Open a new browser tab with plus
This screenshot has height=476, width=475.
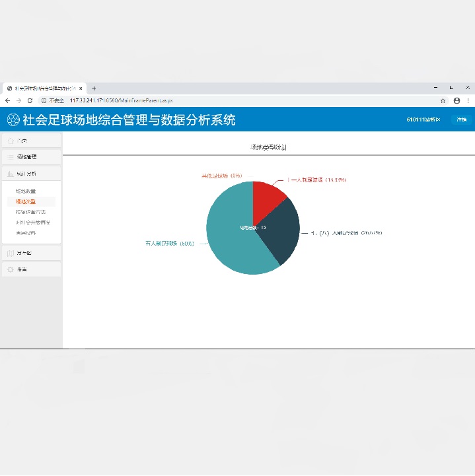tap(94, 88)
